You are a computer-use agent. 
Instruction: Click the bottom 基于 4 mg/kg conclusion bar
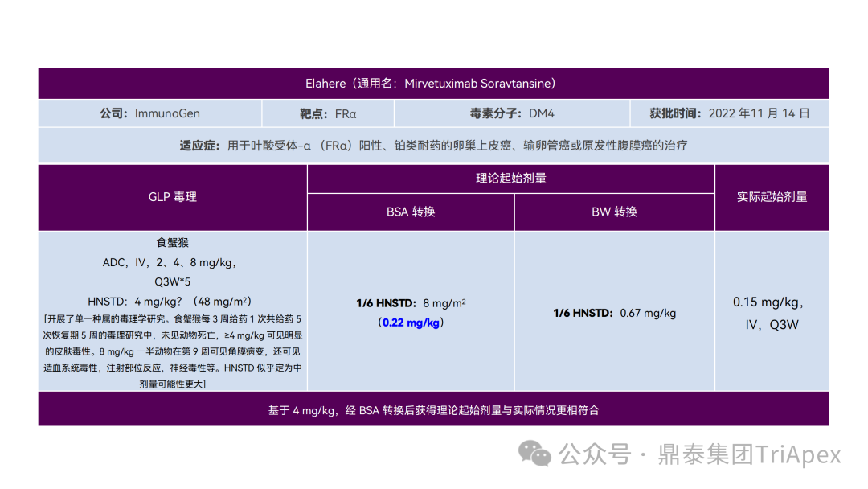(432, 409)
